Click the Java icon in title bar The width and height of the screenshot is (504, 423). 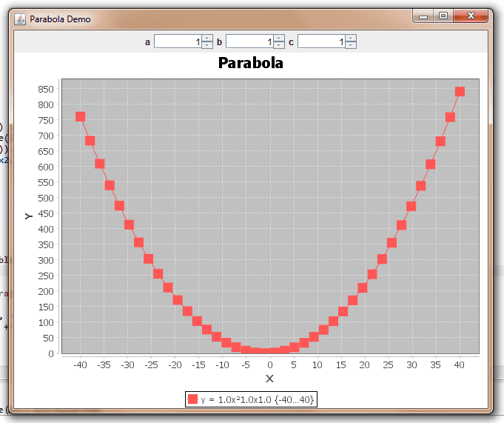(20, 19)
